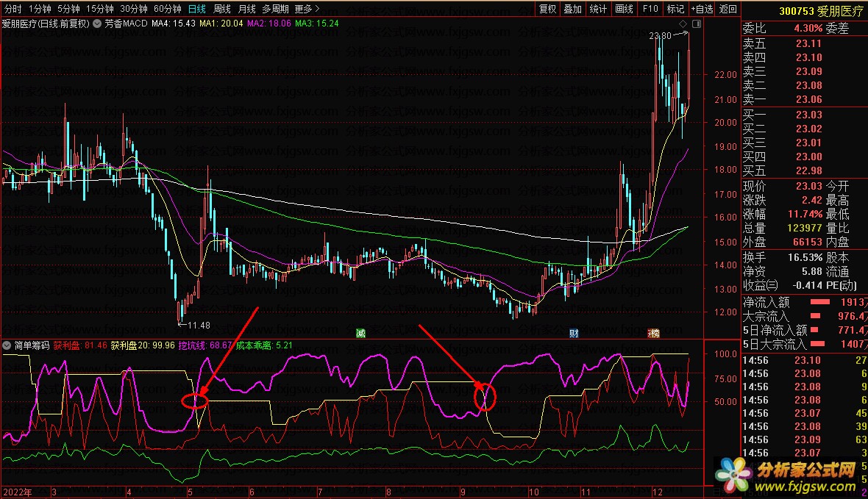
Task: Open the main chart indicator dropdown arrow
Action: (97, 24)
